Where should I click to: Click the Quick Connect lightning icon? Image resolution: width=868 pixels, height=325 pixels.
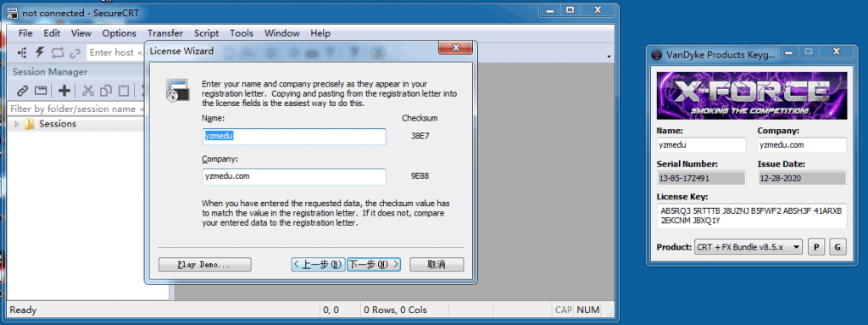pos(39,53)
